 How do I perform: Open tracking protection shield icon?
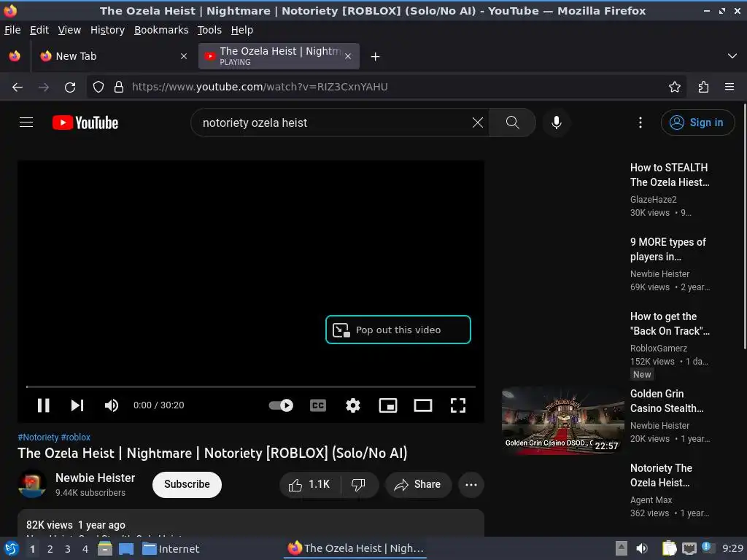[x=98, y=87]
